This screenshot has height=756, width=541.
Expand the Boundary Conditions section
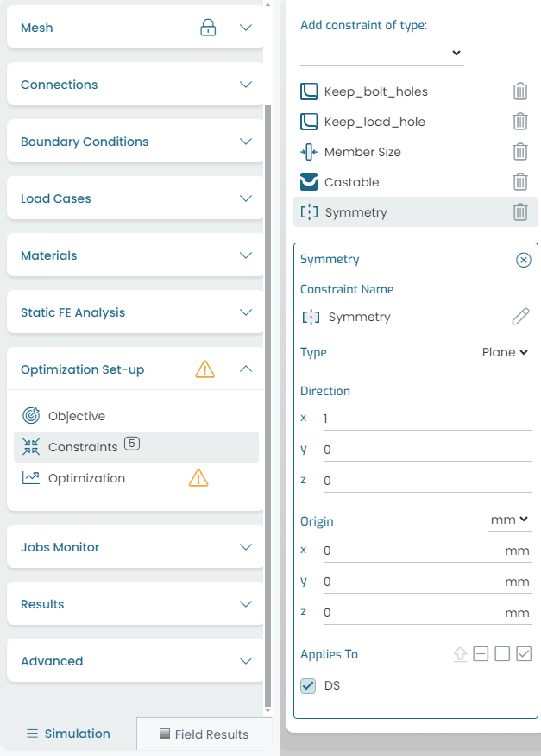pos(135,142)
